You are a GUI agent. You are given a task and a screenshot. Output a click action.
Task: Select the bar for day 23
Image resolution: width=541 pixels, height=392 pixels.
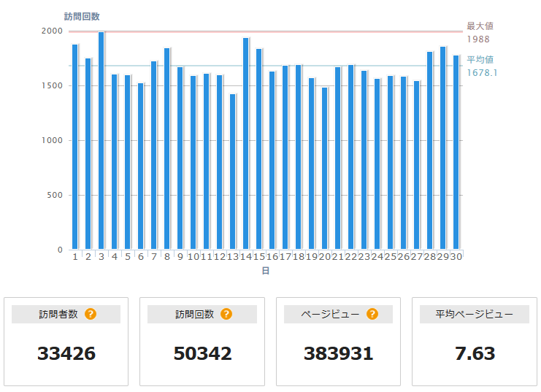[x=364, y=160]
